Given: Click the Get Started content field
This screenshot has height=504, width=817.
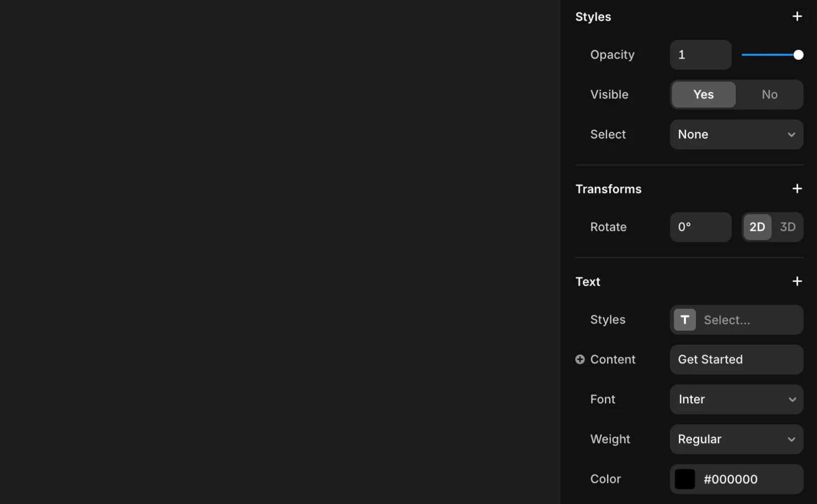Looking at the screenshot, I should point(736,359).
